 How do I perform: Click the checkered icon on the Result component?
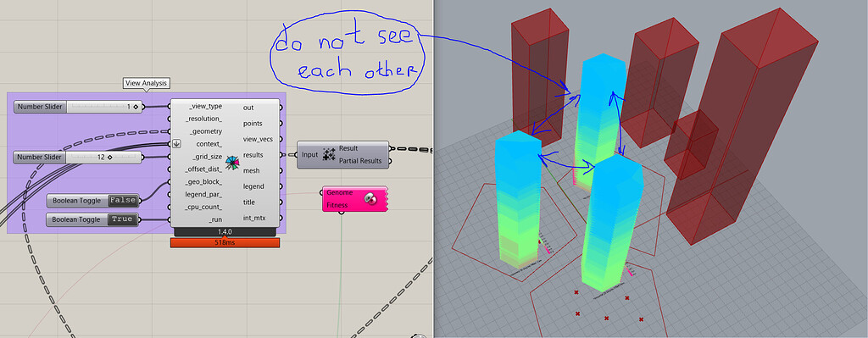329,155
